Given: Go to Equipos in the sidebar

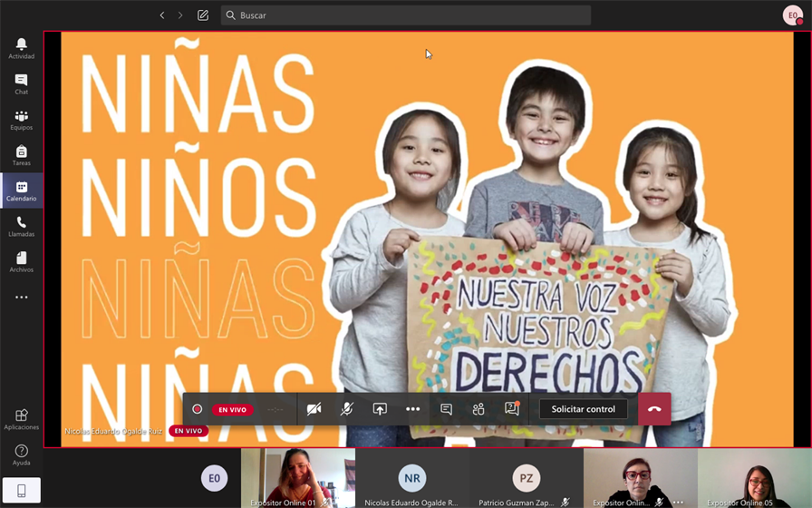Looking at the screenshot, I should point(21,120).
